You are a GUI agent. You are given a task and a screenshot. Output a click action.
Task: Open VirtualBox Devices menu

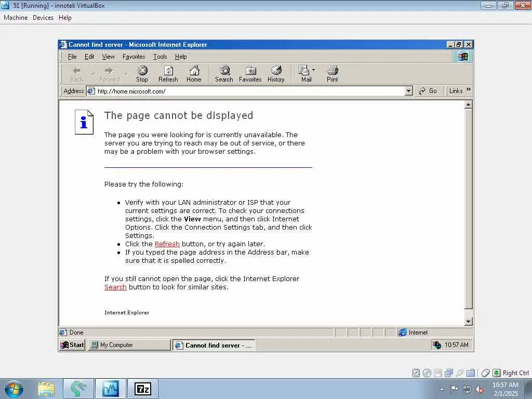(x=43, y=18)
